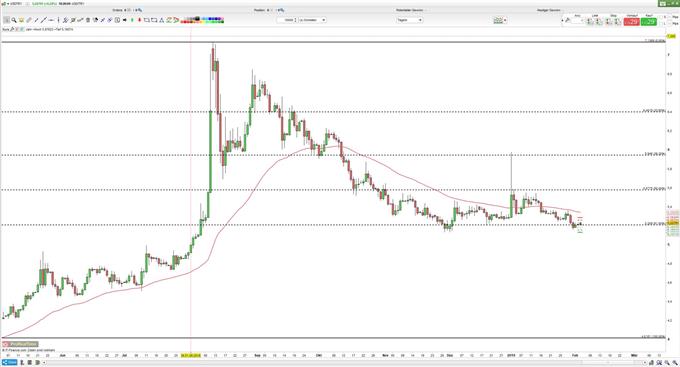Select the cursor pointer tool in drawing toolbar
680x367 pixels.
click(6, 20)
